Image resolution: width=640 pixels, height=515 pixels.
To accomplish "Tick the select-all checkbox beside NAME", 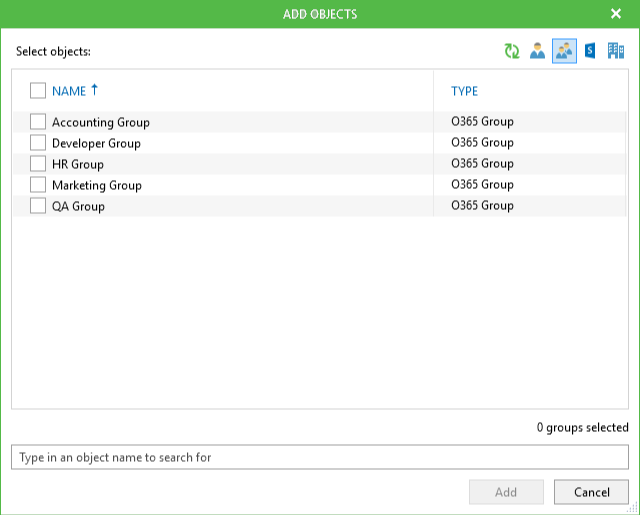I will coord(38,91).
